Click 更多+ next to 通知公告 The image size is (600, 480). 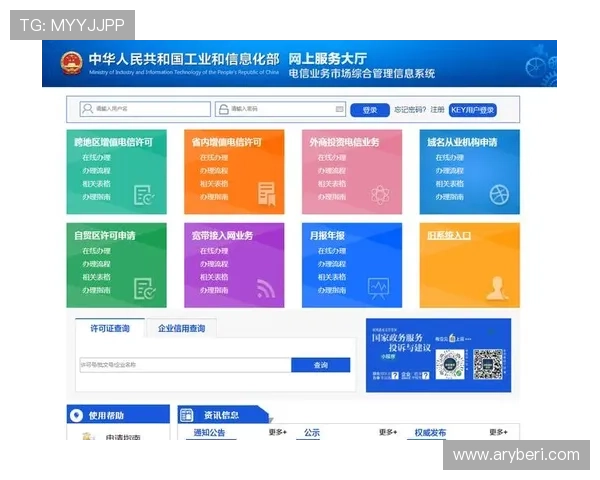tap(278, 433)
